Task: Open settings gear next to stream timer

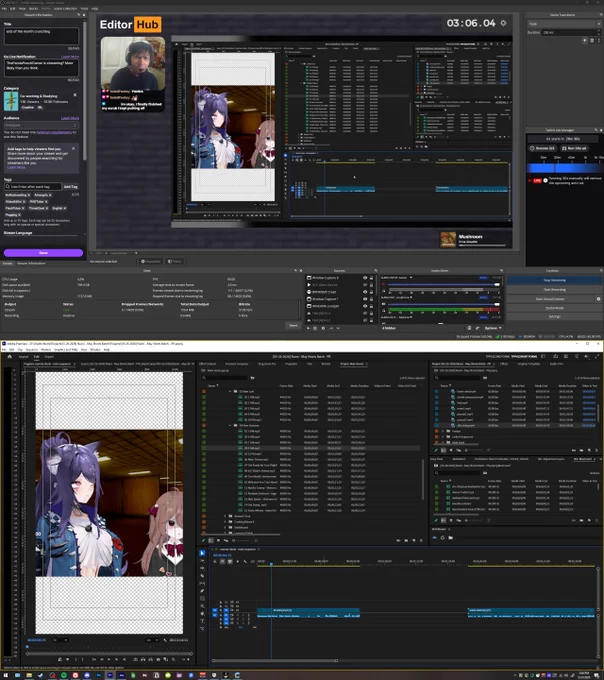Action: tap(503, 23)
